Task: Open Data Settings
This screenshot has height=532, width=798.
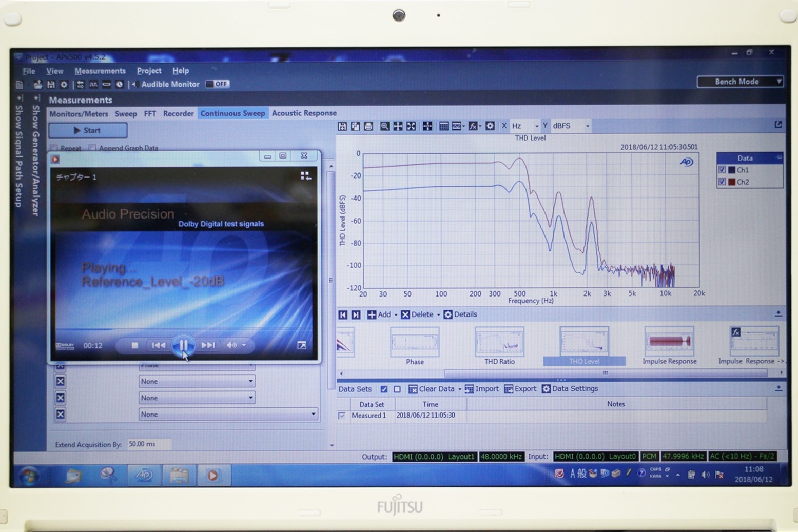Action: tap(570, 389)
